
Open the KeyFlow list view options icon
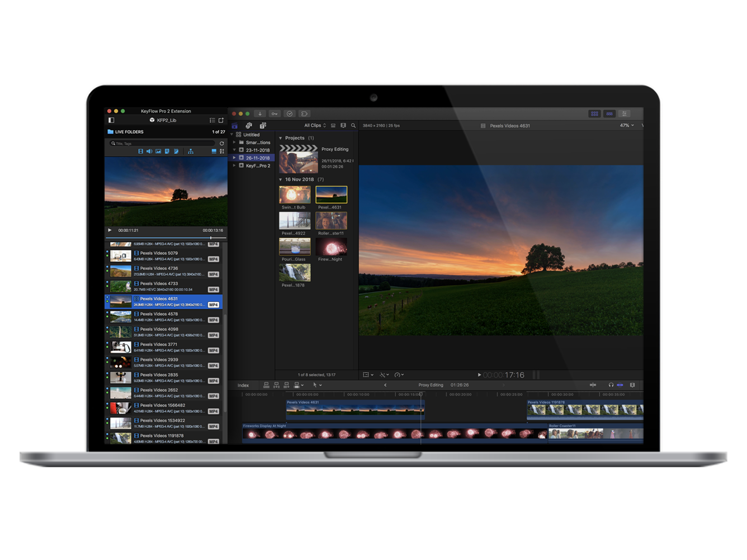click(x=212, y=120)
